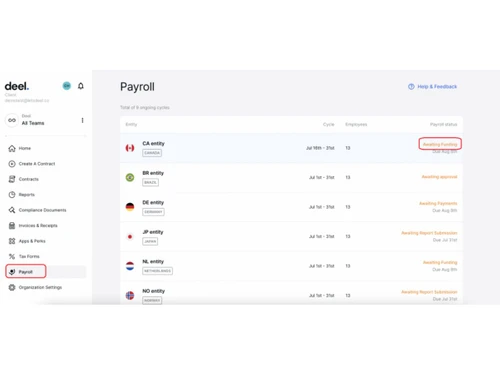The width and height of the screenshot is (500, 375).
Task: Open Create A Contract
Action: pyautogui.click(x=37, y=164)
